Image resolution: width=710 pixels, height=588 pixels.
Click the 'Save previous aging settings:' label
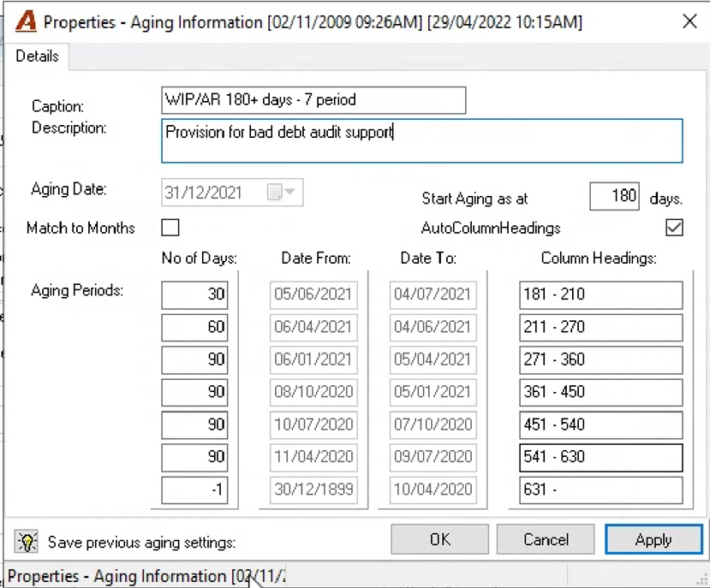(141, 543)
